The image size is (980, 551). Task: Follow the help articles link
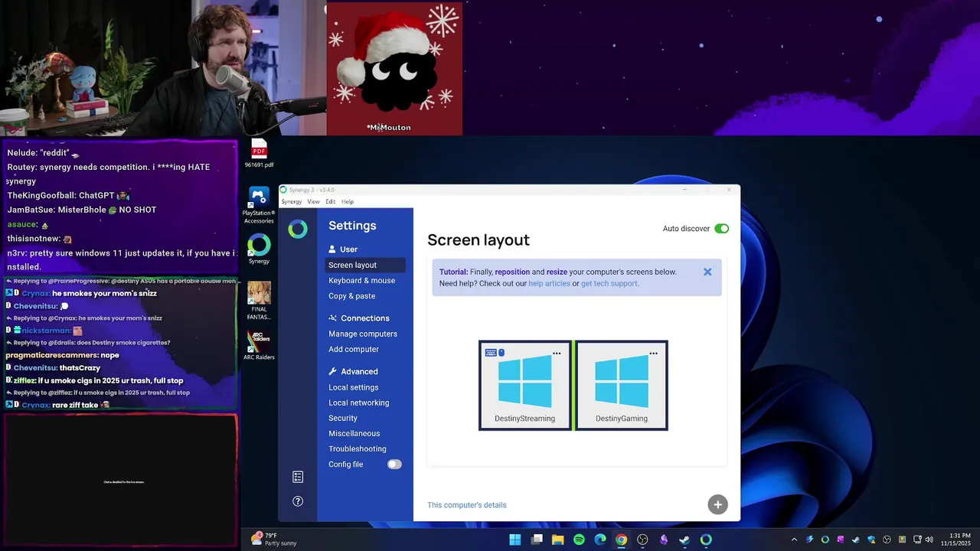point(549,284)
